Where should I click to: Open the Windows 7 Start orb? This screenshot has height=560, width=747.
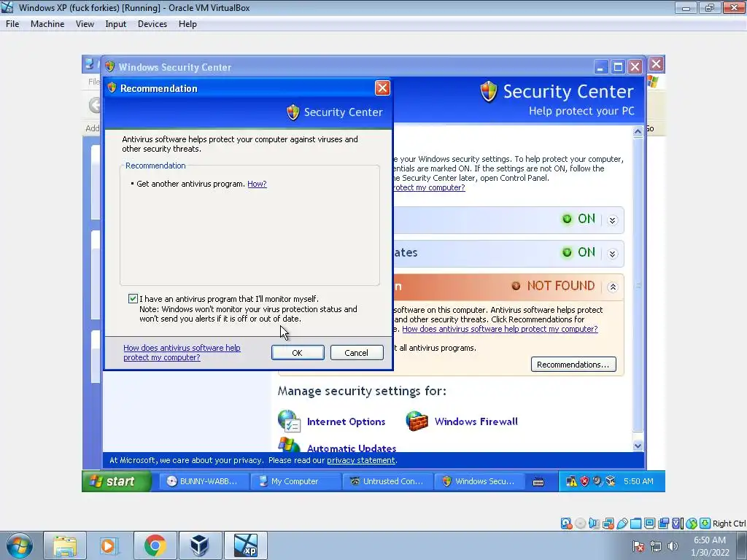coord(20,545)
